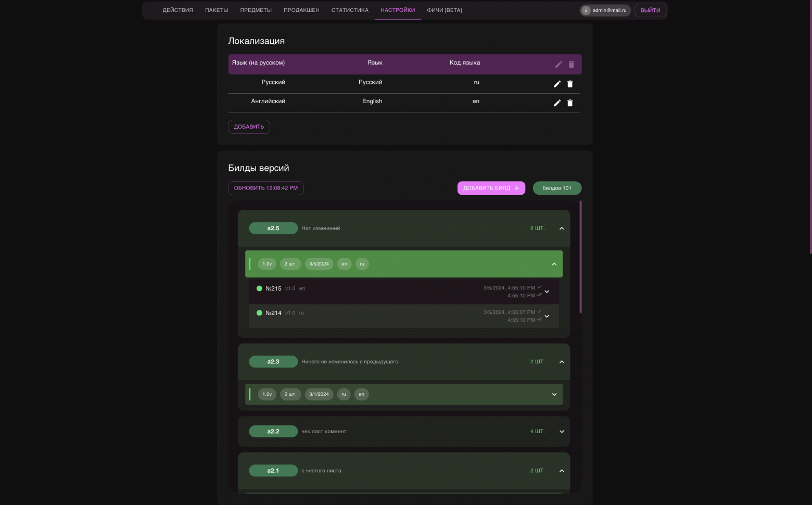The image size is (812, 505).
Task: Click the green status dot of build №214
Action: click(259, 313)
